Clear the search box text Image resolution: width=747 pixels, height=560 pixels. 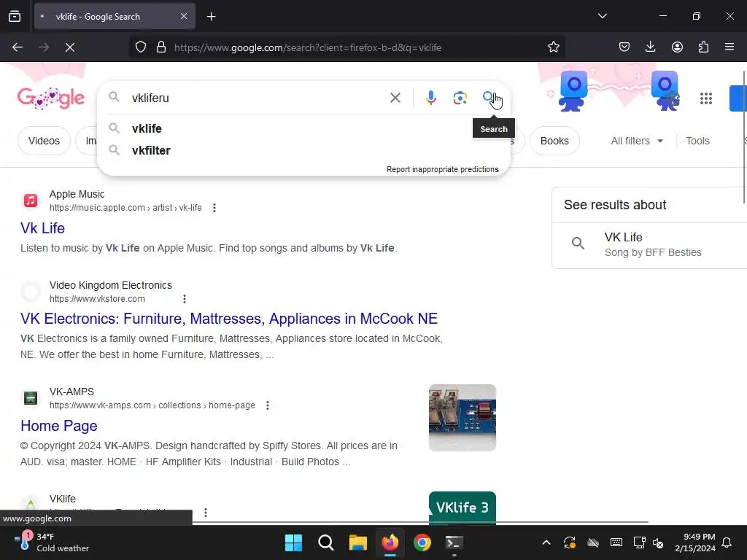click(x=395, y=98)
